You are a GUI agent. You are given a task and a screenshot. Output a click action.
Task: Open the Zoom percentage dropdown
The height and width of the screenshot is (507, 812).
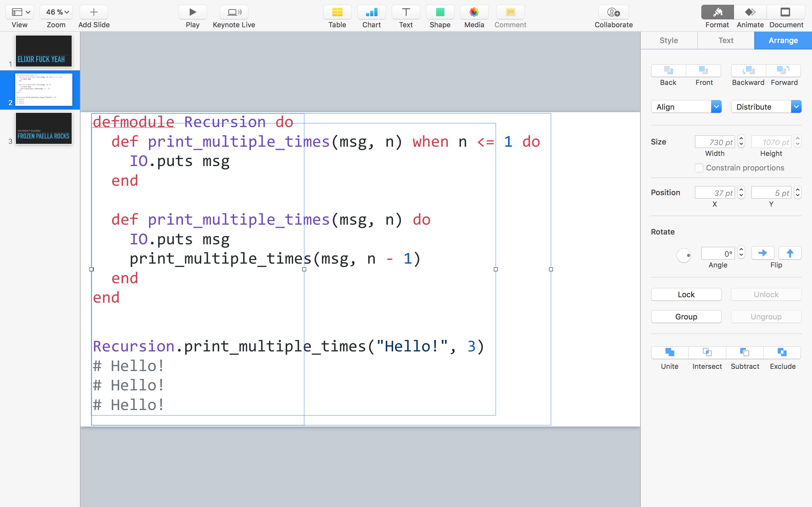pyautogui.click(x=56, y=12)
